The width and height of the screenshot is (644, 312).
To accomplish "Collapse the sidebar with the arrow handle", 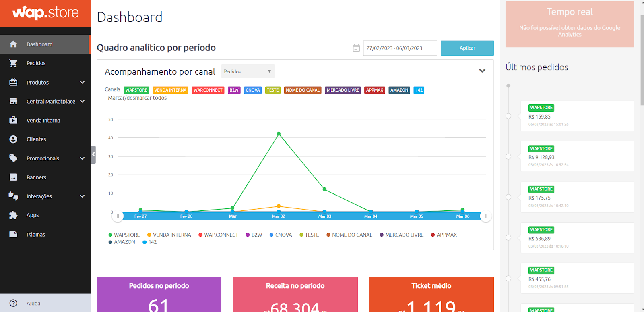I will [x=93, y=154].
